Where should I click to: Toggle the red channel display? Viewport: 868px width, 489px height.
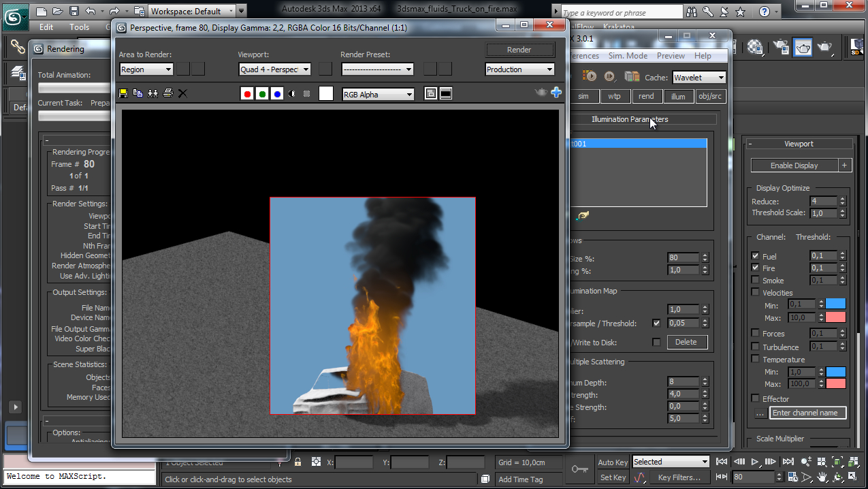tap(247, 94)
